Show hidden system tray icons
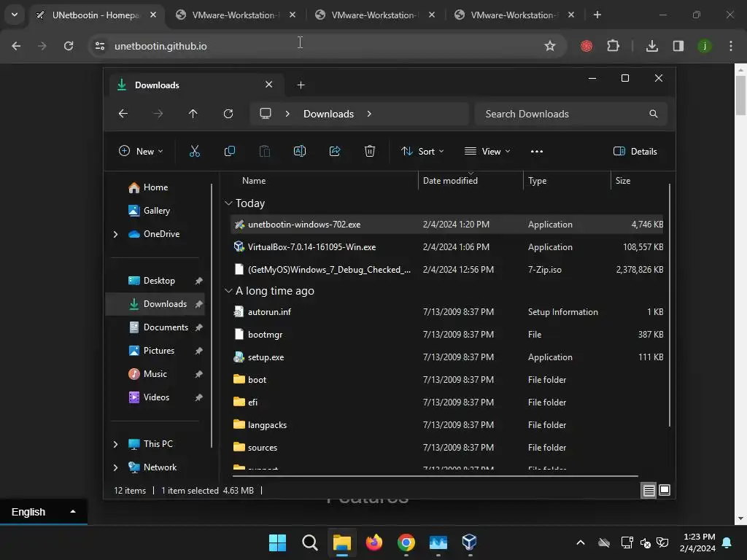Screen dimensions: 747x560 point(580,542)
